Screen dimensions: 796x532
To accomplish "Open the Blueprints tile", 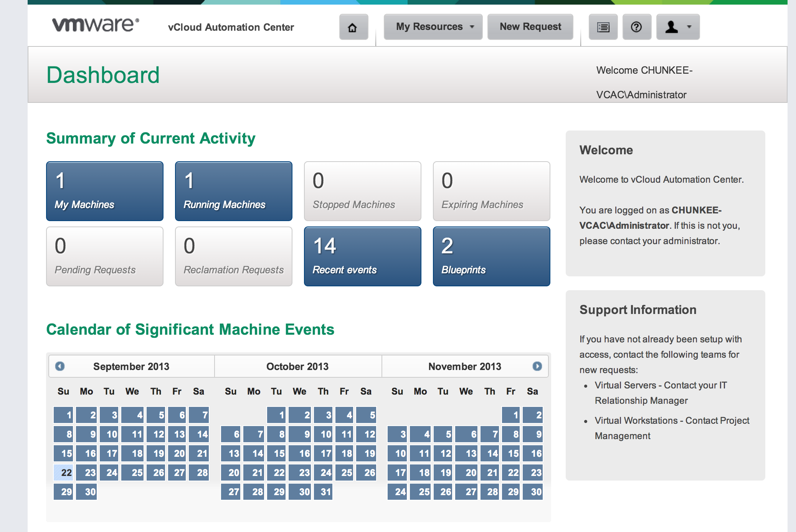I will [x=491, y=256].
